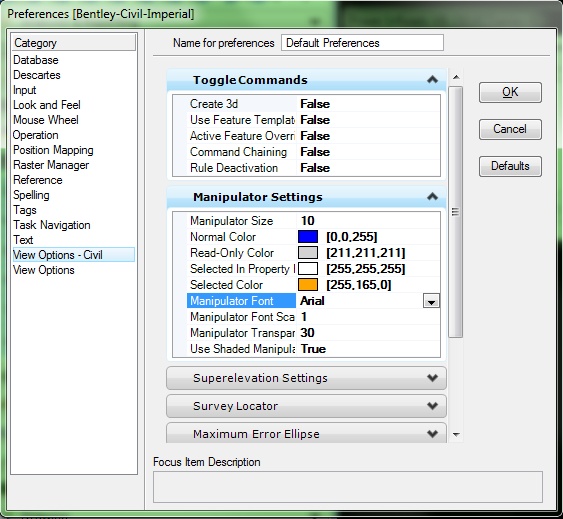Select the Create 3d property label
The width and height of the screenshot is (563, 519).
(x=214, y=104)
